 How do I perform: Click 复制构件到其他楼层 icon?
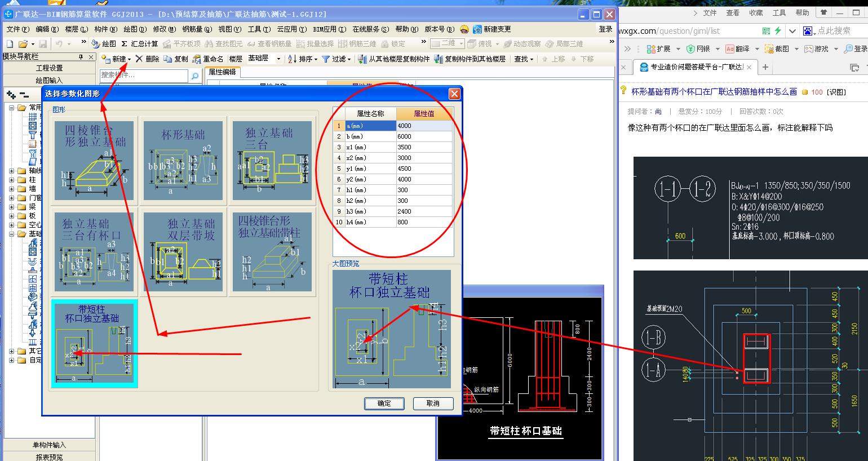click(439, 59)
